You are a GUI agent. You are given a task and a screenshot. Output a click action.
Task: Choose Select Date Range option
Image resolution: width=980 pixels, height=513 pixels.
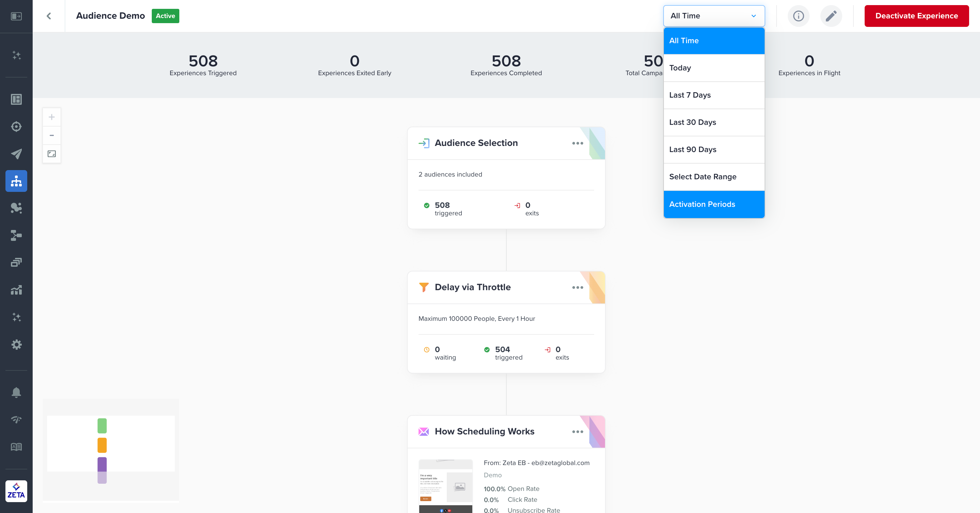(x=714, y=177)
